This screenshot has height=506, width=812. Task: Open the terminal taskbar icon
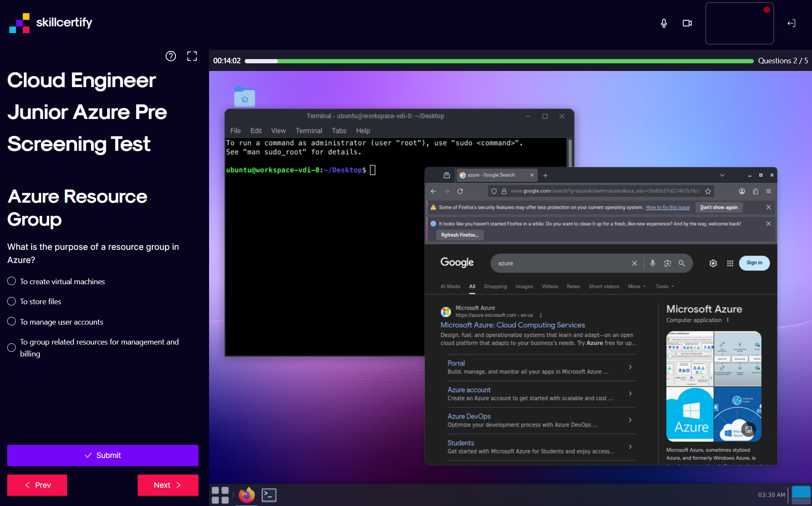pos(269,495)
